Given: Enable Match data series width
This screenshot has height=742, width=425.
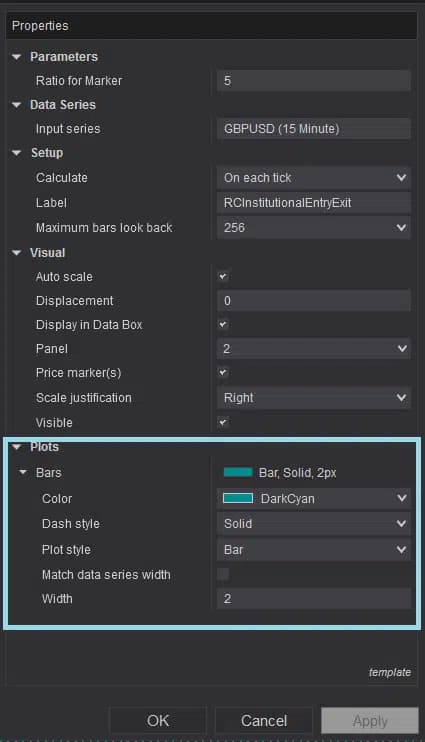Looking at the screenshot, I should 223,574.
